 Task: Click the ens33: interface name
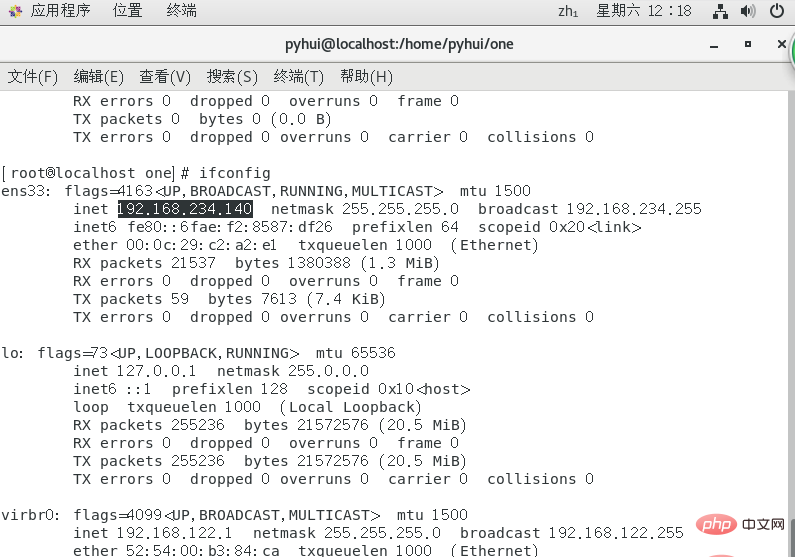click(x=26, y=191)
